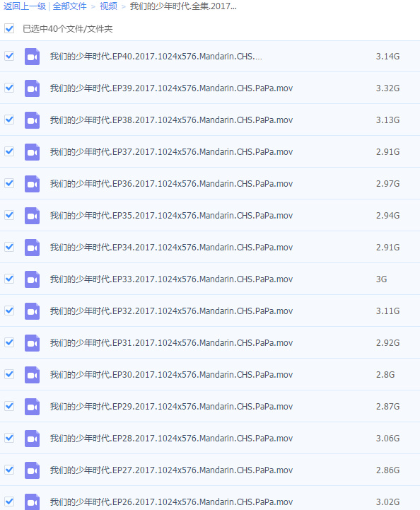Click the video icon for EP40 file
Viewport: 420px width, 510px height.
(x=33, y=57)
